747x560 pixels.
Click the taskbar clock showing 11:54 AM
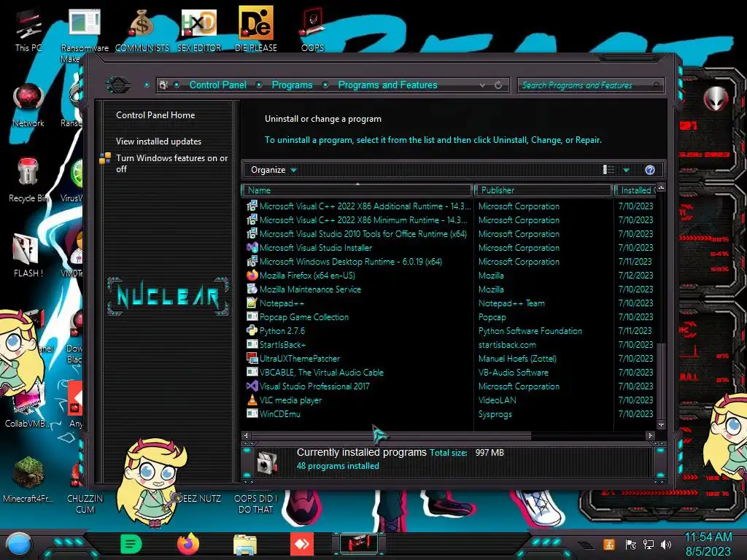[708, 544]
